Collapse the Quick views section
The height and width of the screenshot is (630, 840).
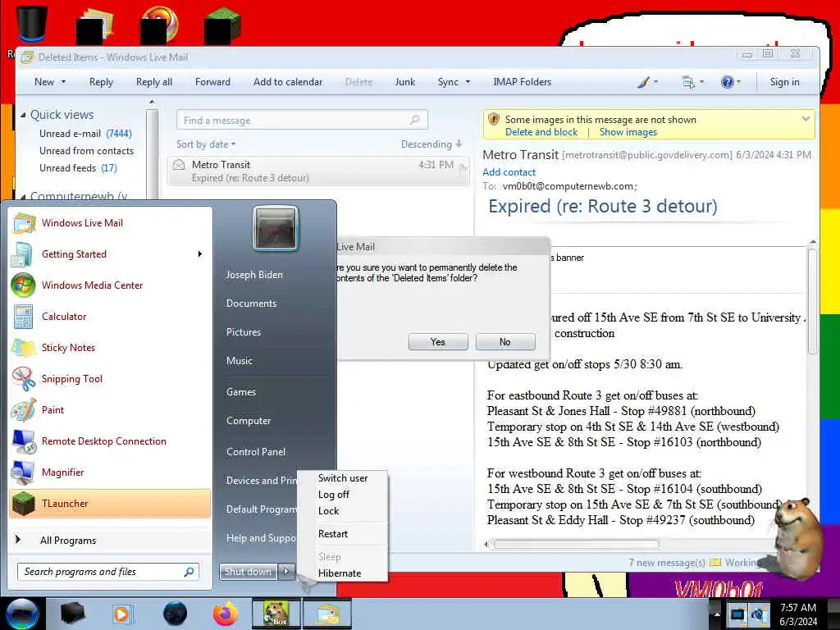pyautogui.click(x=23, y=115)
